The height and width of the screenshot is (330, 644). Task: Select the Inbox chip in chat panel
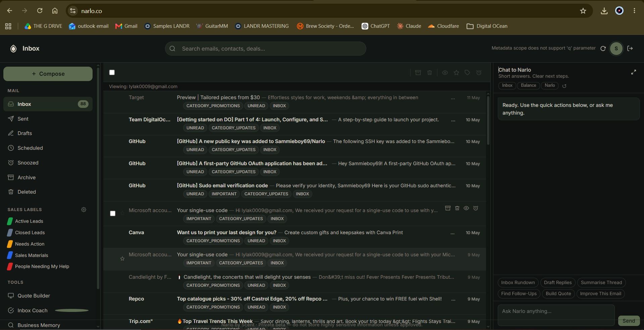(507, 86)
